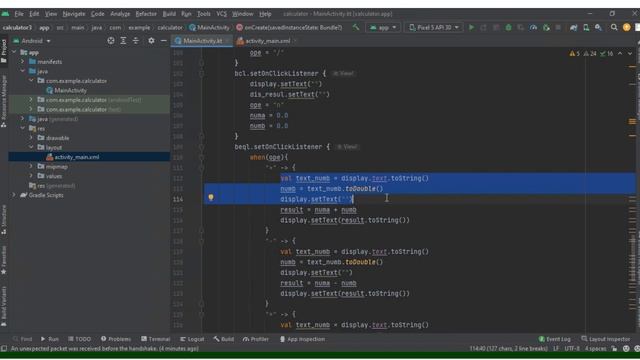Click the Select Opened File target icon

(x=111, y=41)
